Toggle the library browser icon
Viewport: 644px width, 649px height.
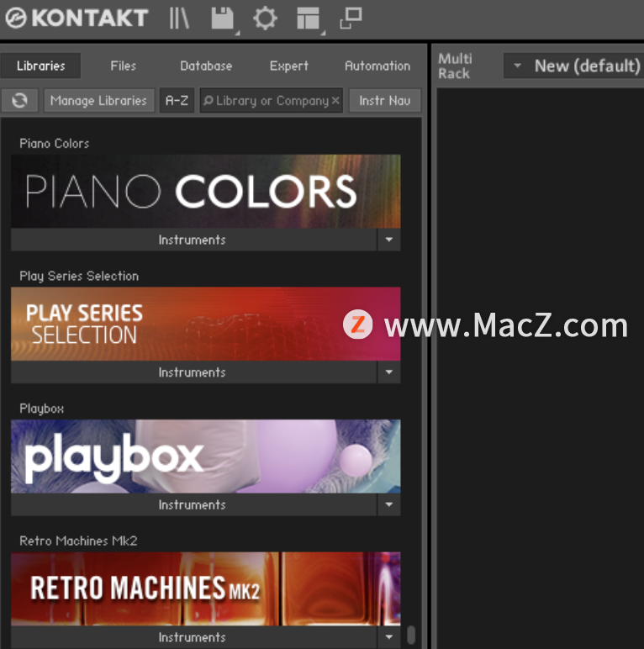click(x=179, y=18)
